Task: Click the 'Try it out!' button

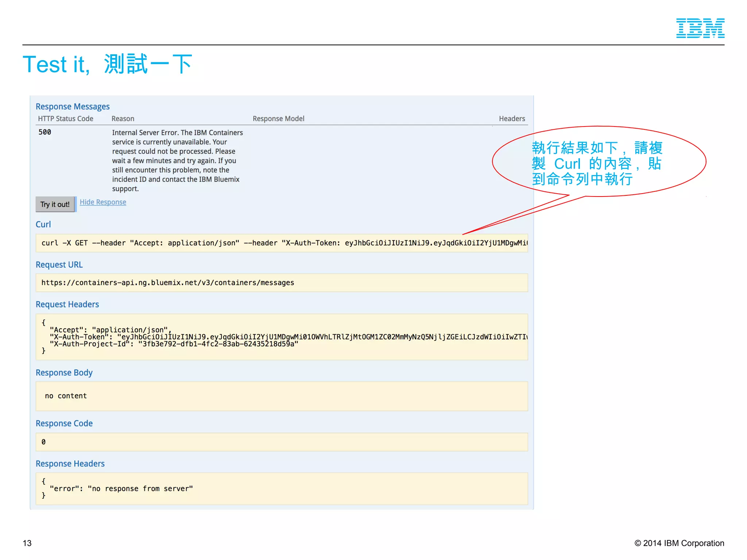Action: click(55, 204)
